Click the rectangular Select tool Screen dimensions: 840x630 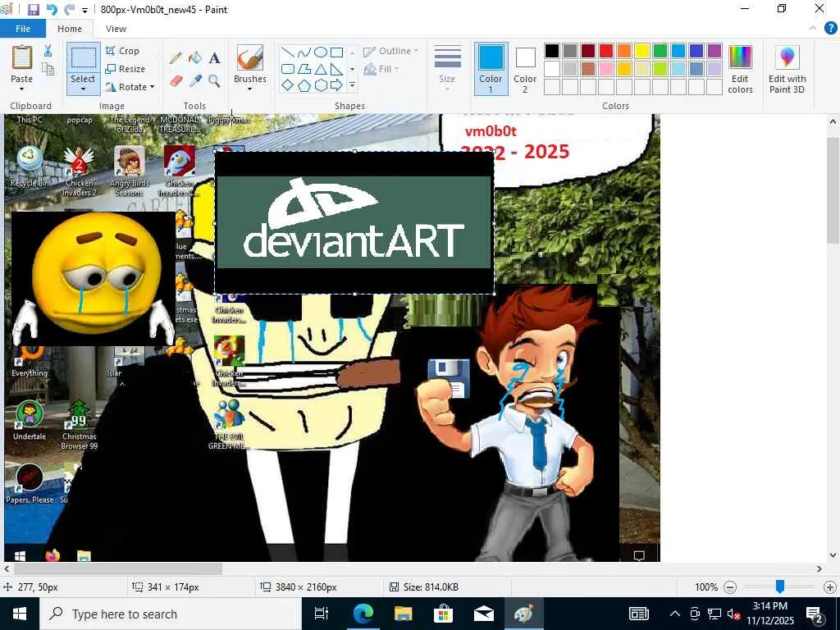(83, 58)
